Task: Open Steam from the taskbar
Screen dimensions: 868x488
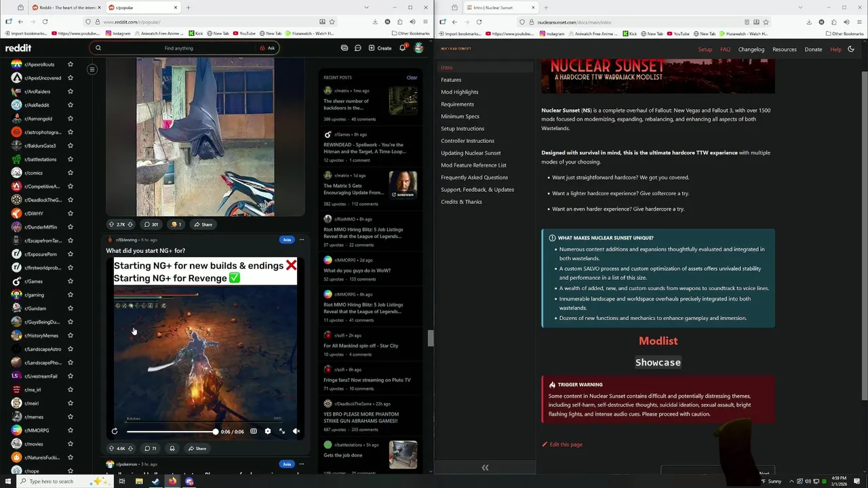Action: point(155,481)
